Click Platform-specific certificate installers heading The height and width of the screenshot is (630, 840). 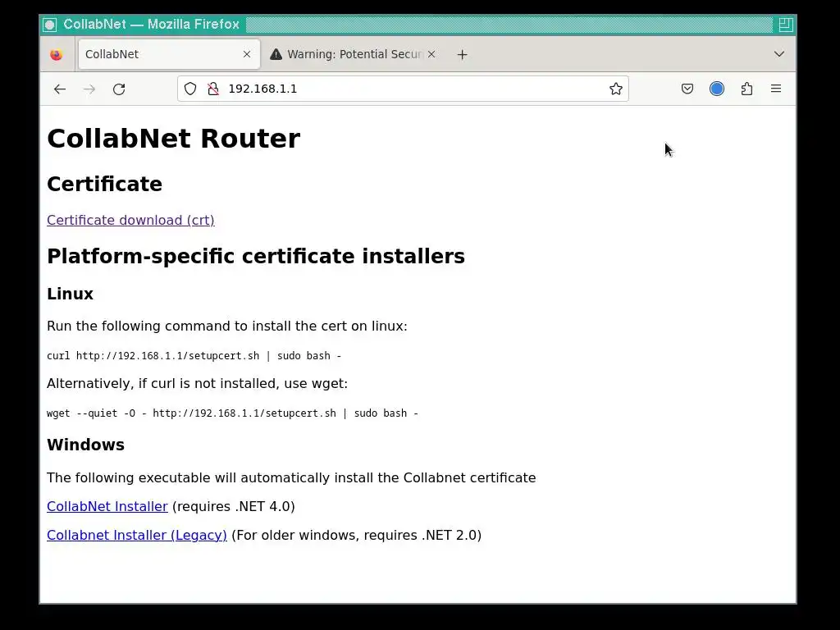point(256,256)
